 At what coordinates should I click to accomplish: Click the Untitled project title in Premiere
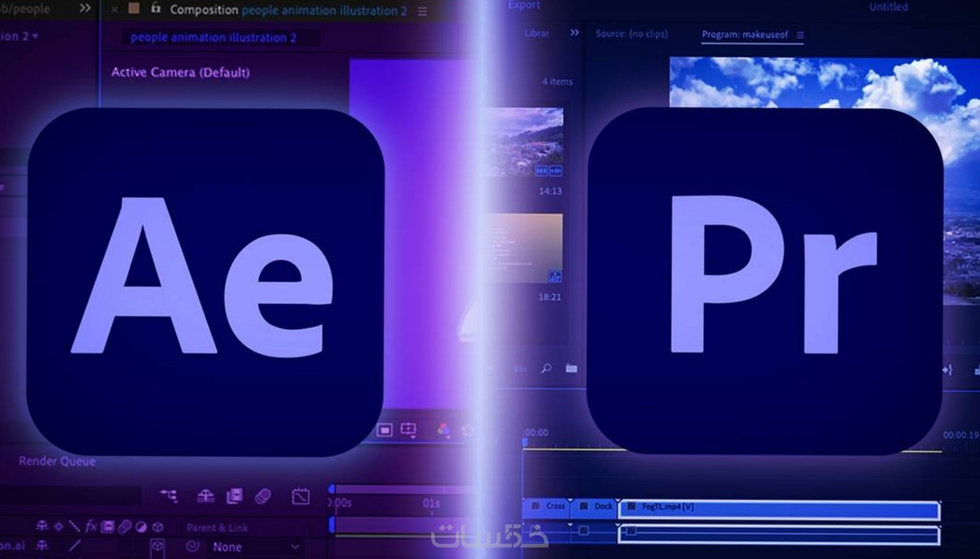[x=888, y=7]
